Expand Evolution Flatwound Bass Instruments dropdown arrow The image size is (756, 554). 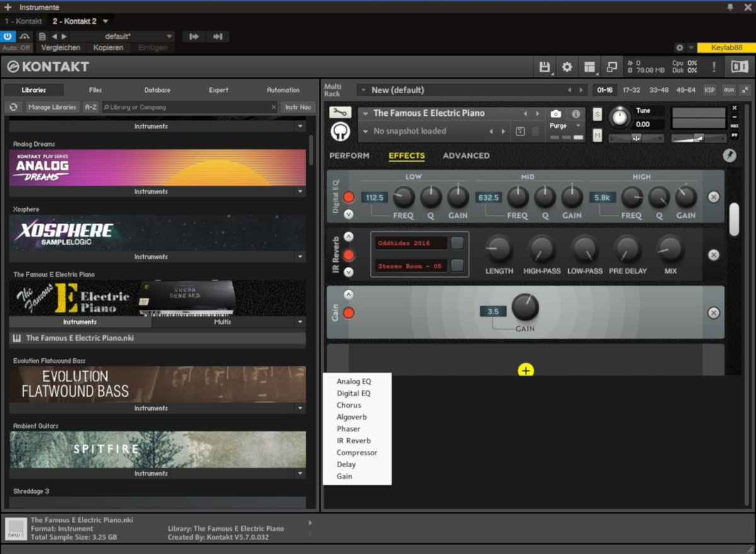point(300,409)
